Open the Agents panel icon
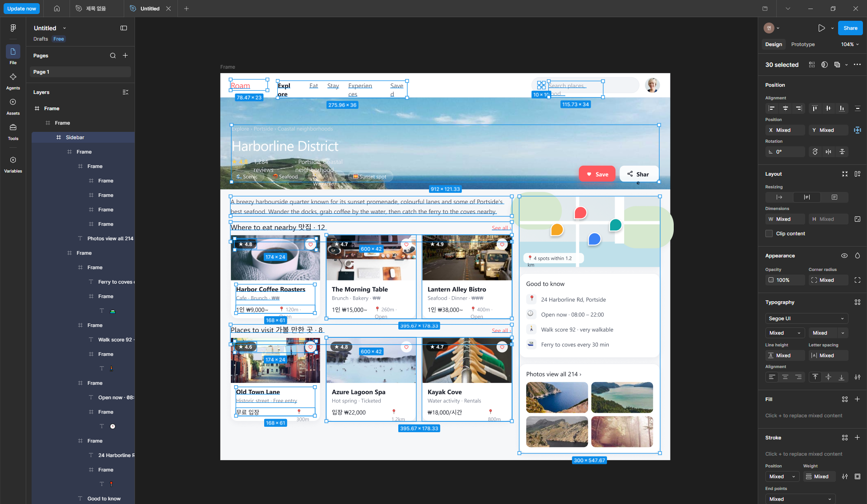 click(13, 77)
